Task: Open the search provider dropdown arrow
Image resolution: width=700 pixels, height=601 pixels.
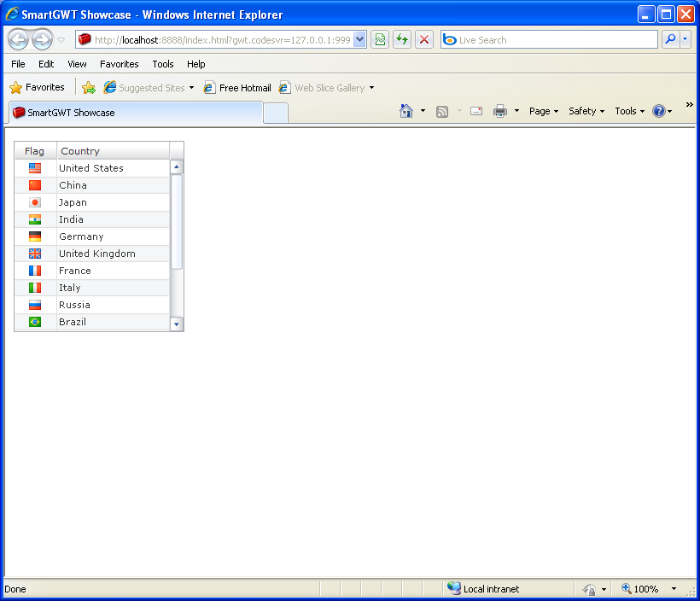Action: click(685, 40)
